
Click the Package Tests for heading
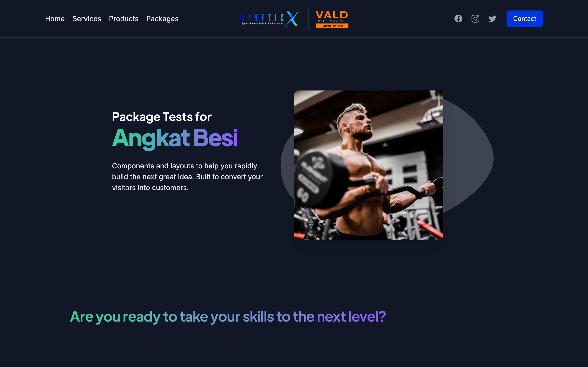point(162,117)
